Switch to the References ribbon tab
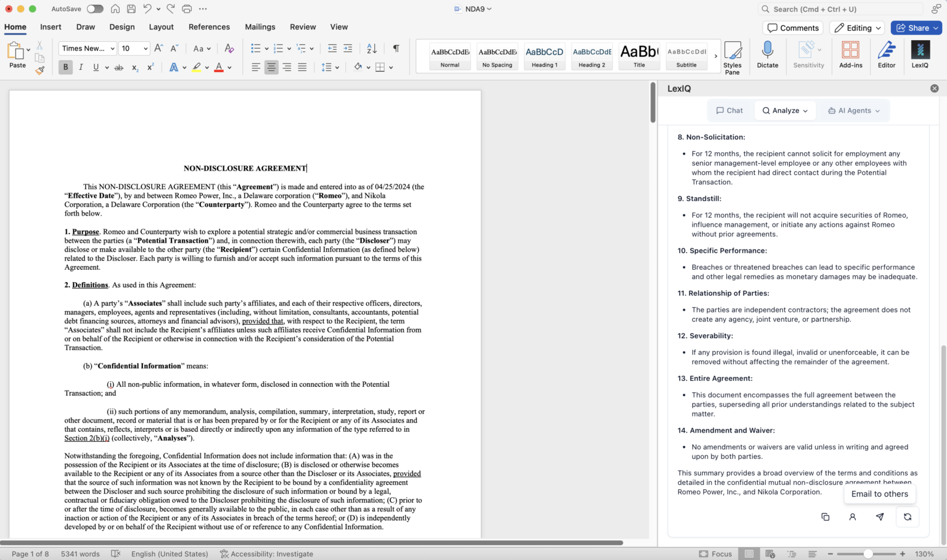Image resolution: width=947 pixels, height=560 pixels. (209, 27)
